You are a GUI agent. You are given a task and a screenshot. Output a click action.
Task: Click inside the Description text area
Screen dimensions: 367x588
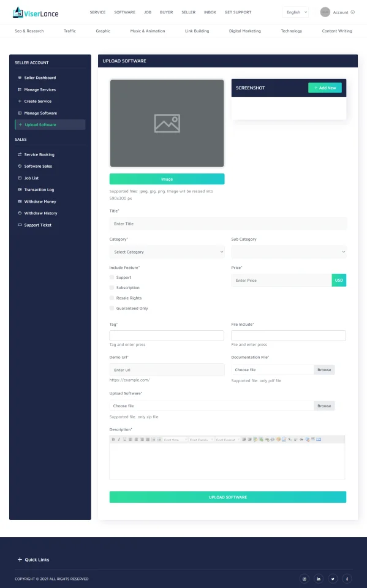coord(227,461)
